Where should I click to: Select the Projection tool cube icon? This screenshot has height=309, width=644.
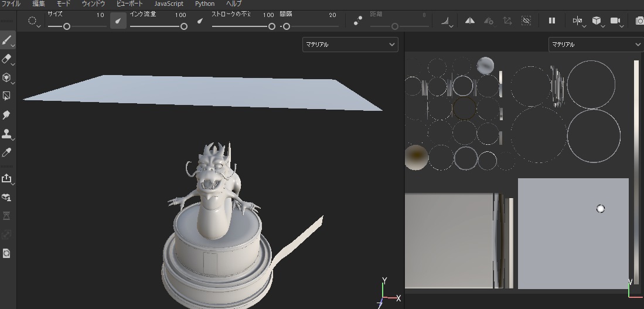coord(6,77)
